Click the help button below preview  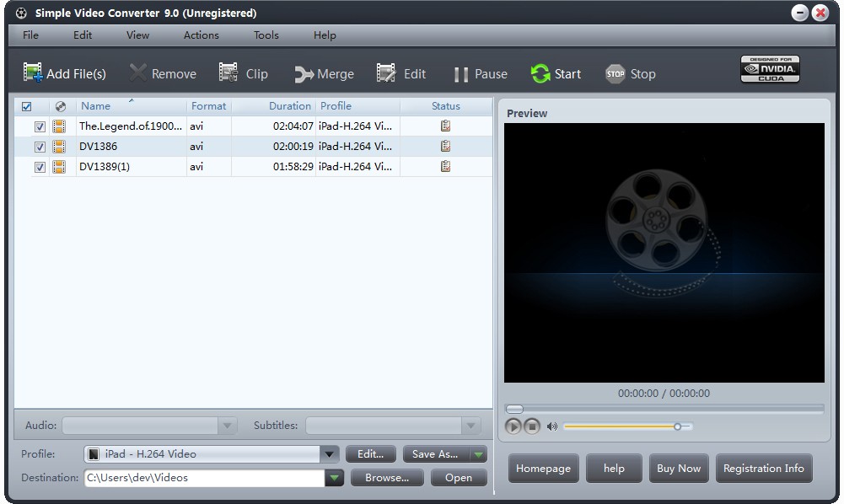coord(614,469)
